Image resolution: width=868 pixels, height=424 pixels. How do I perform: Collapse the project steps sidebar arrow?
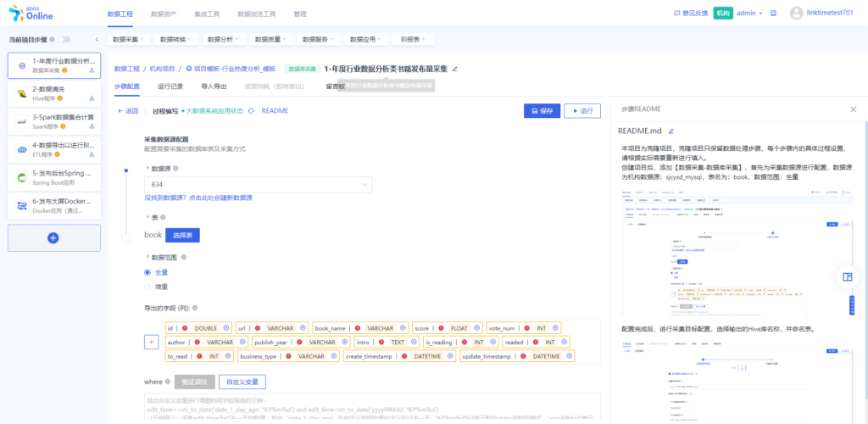coord(97,39)
